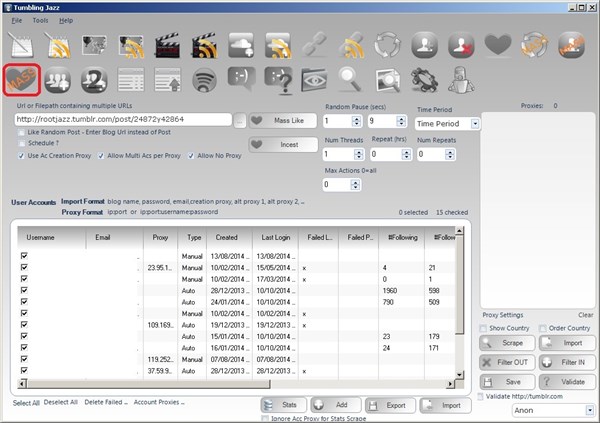
Task: Click the follow user plus icon
Action: point(424,44)
